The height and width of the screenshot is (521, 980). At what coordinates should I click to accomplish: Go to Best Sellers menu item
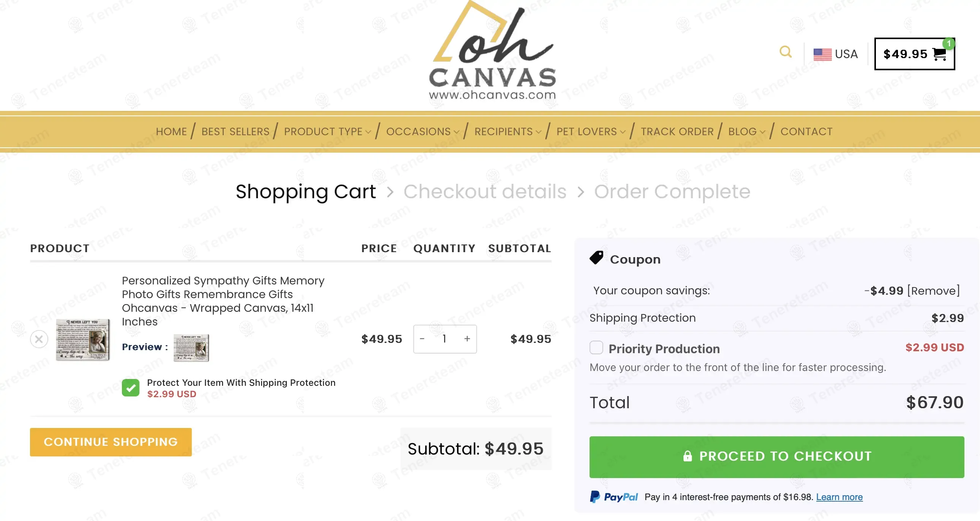coord(235,132)
